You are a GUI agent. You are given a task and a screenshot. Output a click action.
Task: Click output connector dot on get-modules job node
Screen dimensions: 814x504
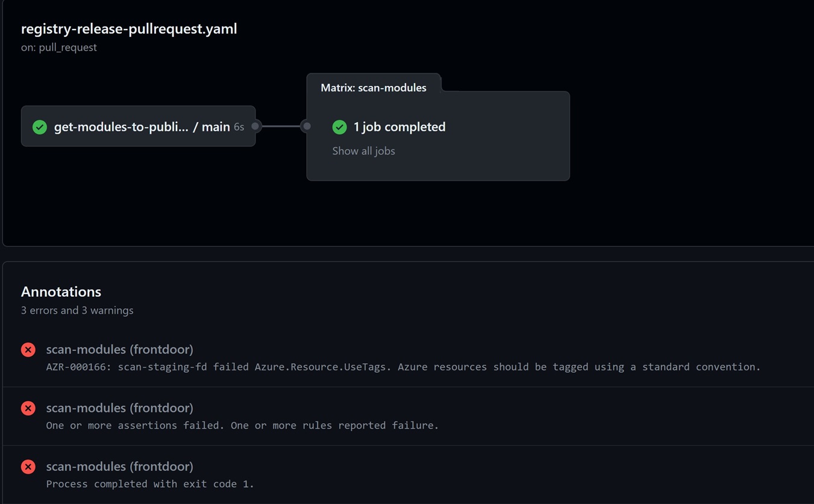[x=255, y=126]
